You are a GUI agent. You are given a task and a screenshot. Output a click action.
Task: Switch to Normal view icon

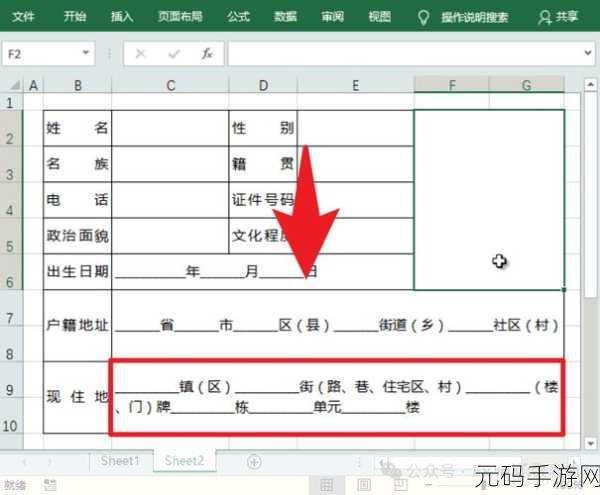[326, 485]
